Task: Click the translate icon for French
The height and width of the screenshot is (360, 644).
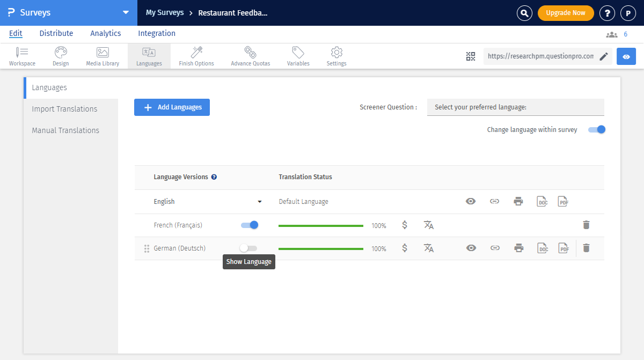Action: pos(428,225)
